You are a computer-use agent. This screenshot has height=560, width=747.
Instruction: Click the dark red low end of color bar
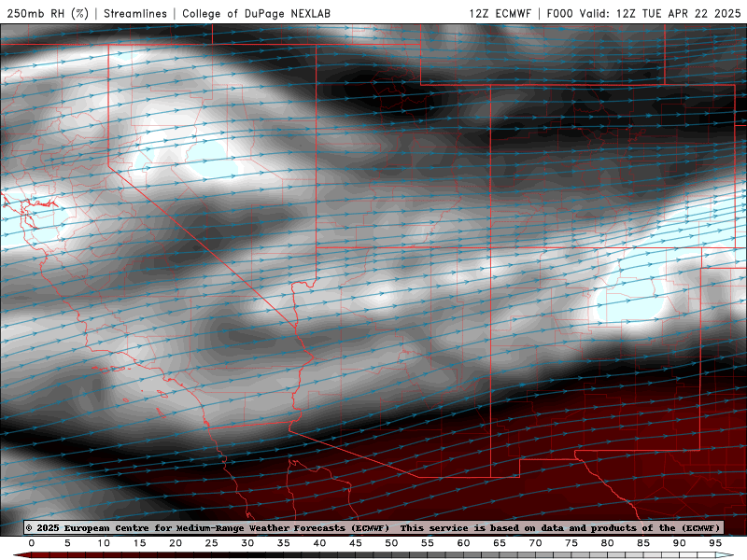21,555
